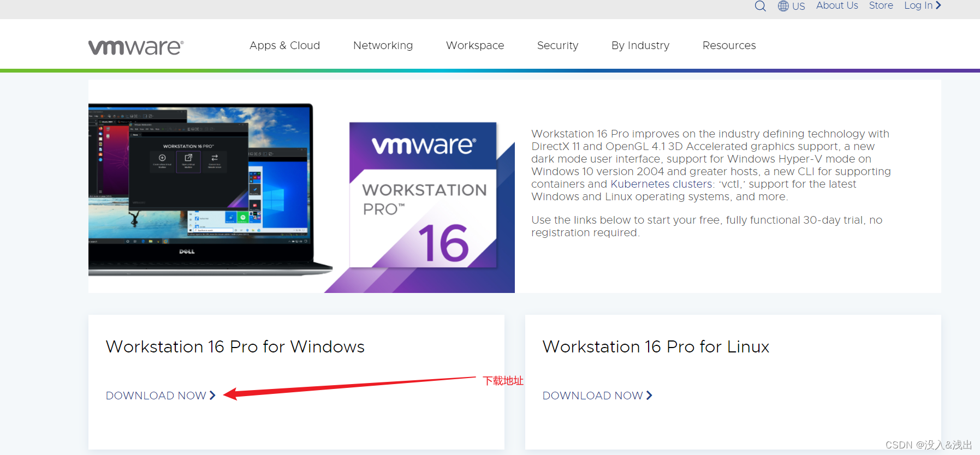Open About Us link

[x=837, y=5]
